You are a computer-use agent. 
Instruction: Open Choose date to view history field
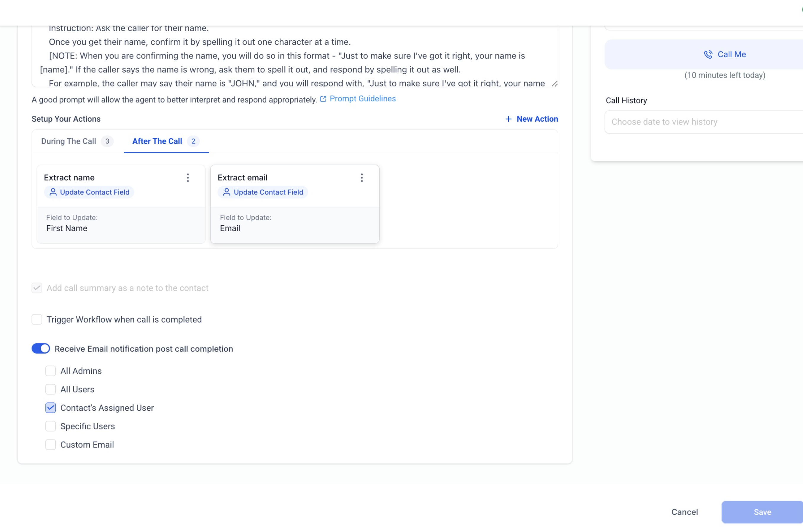[x=704, y=122]
